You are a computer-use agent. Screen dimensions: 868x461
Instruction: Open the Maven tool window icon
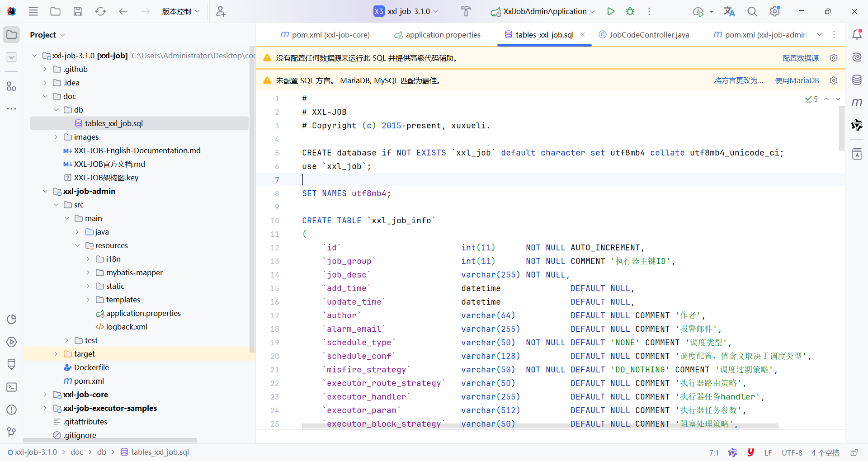[857, 103]
